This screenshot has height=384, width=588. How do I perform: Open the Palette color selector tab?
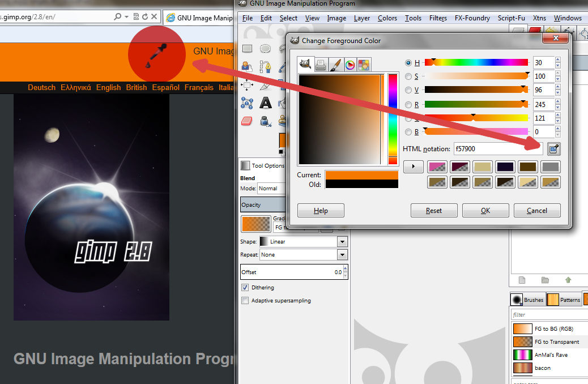364,65
